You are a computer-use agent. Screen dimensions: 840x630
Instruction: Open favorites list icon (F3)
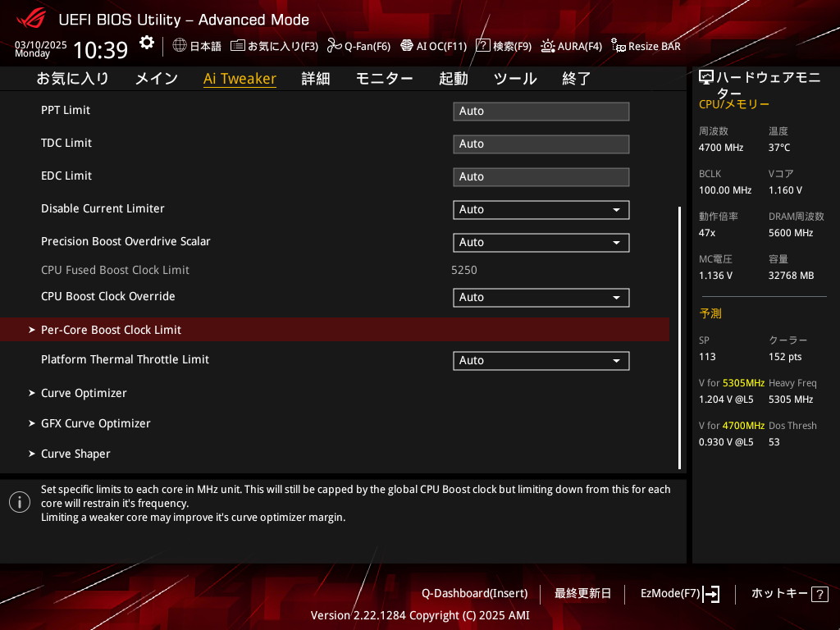coord(237,46)
